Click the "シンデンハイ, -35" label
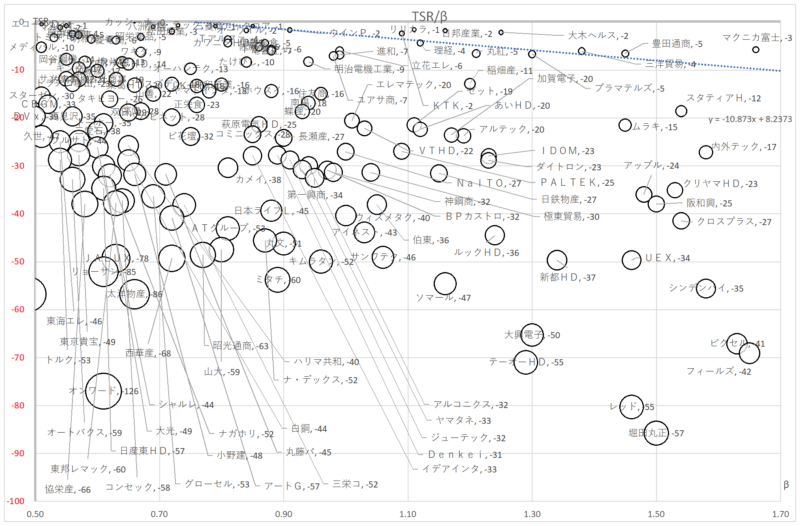This screenshot has height=526, width=800. point(706,288)
